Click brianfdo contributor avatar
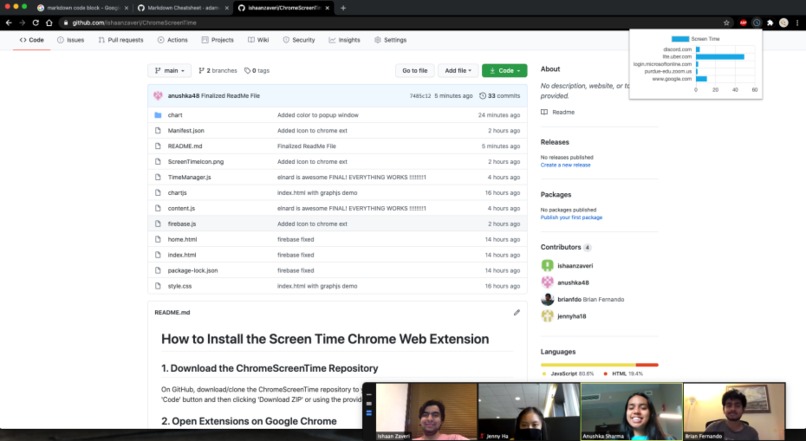806x441 pixels. click(547, 299)
